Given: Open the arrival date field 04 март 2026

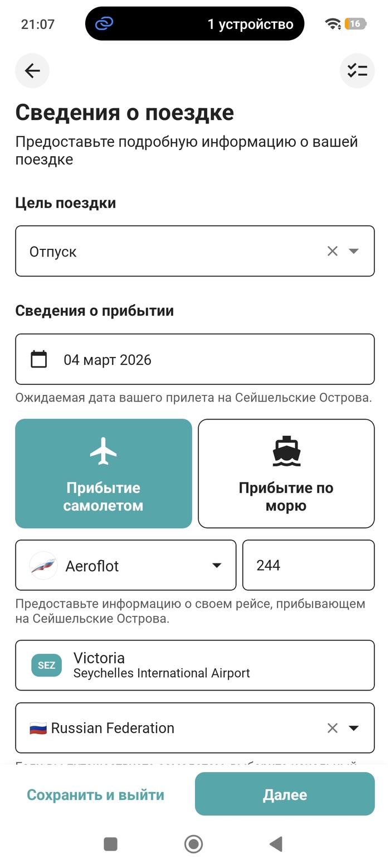Looking at the screenshot, I should pos(195,359).
